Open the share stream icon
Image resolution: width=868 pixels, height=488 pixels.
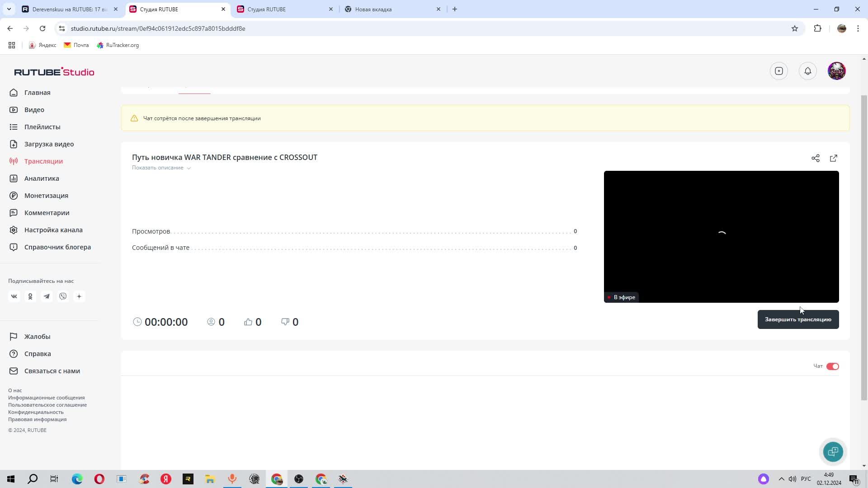(816, 158)
